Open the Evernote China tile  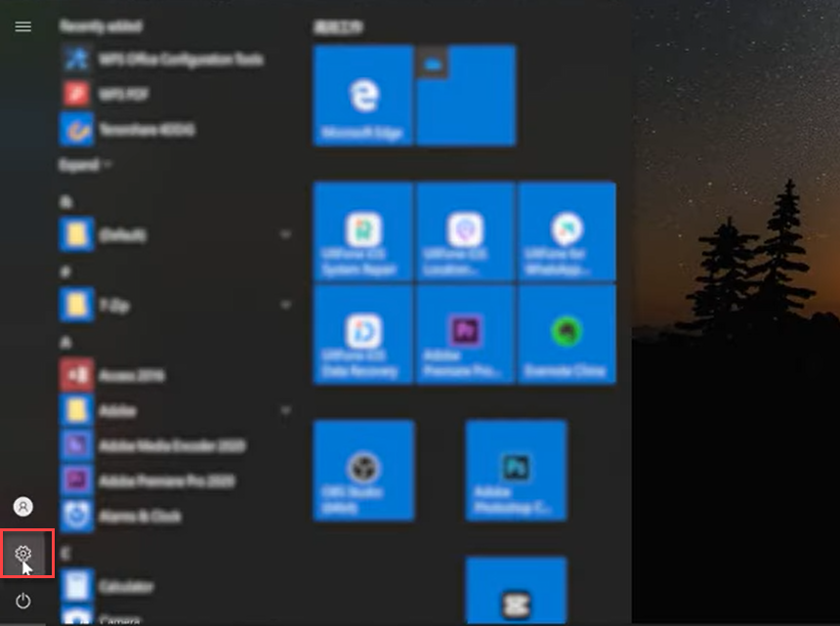pos(567,334)
